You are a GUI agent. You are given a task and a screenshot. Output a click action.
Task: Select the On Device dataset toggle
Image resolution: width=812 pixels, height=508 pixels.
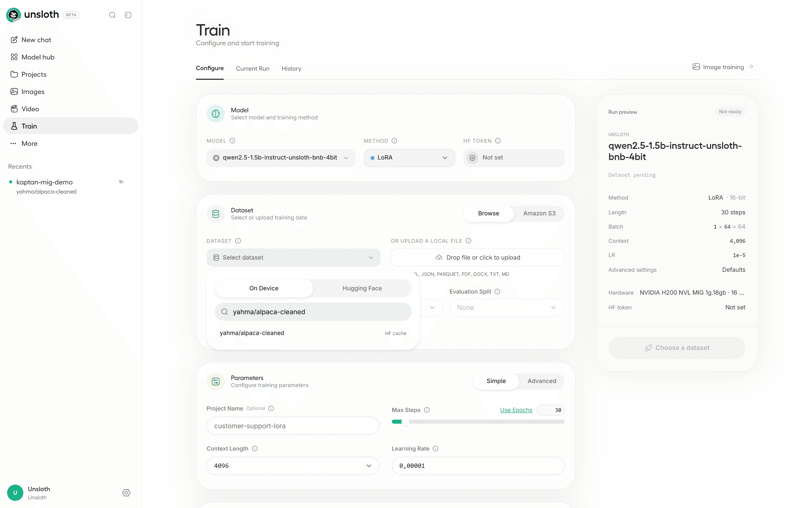tap(264, 288)
